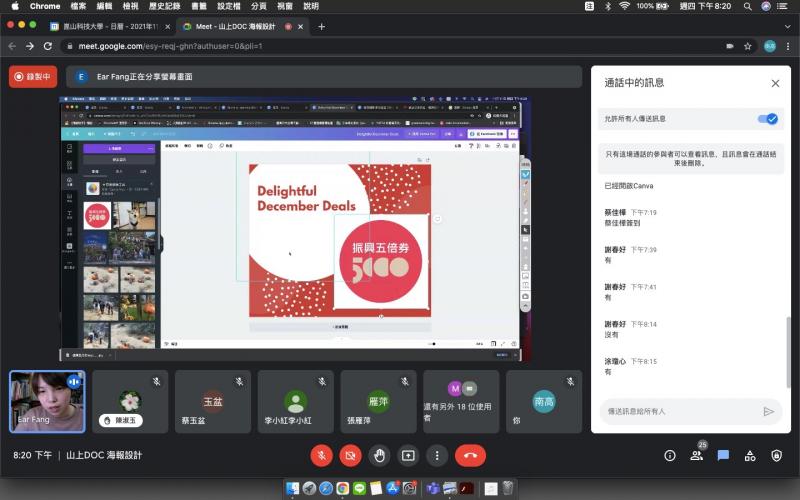Open the Apple menu
Image resolution: width=800 pixels, height=500 pixels.
click(15, 6)
